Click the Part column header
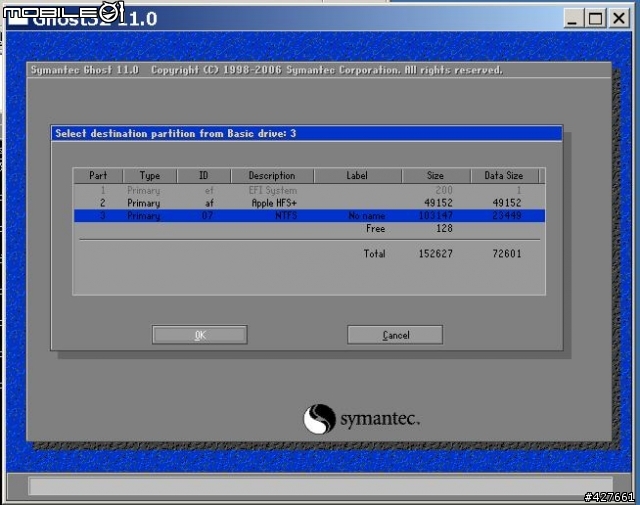 98,176
